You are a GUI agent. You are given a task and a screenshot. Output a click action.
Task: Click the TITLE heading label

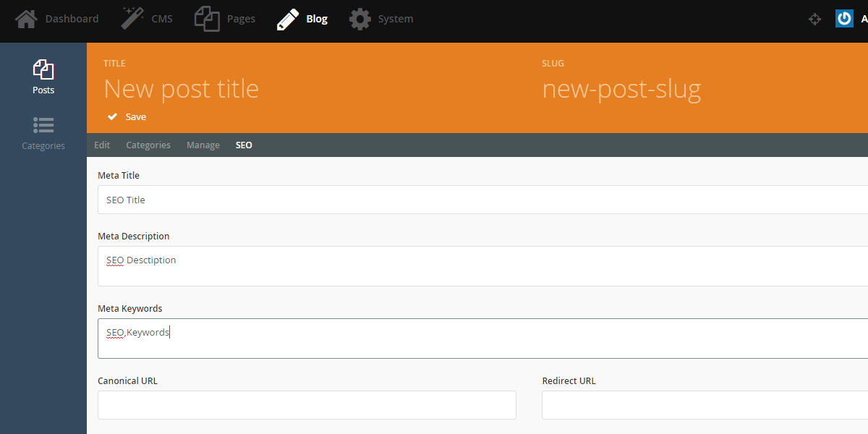[x=114, y=64]
